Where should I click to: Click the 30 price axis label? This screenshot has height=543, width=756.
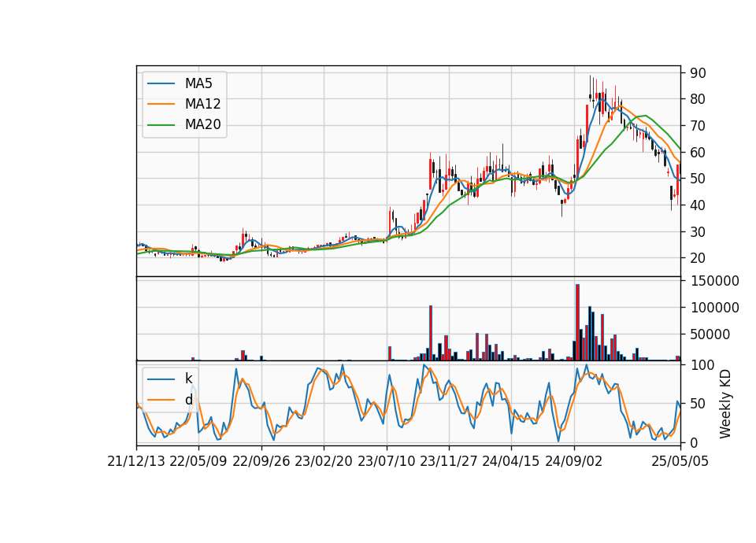click(698, 231)
